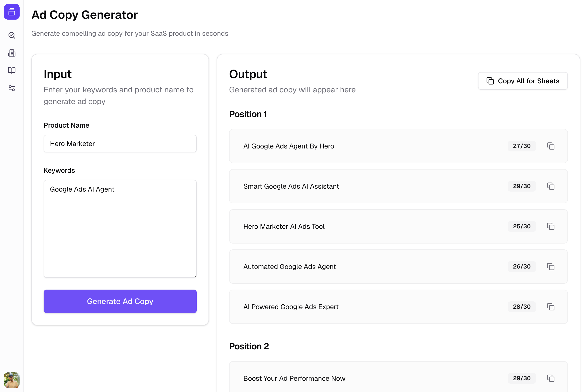Click the user profile avatar
This screenshot has width=588, height=392.
pos(12,380)
